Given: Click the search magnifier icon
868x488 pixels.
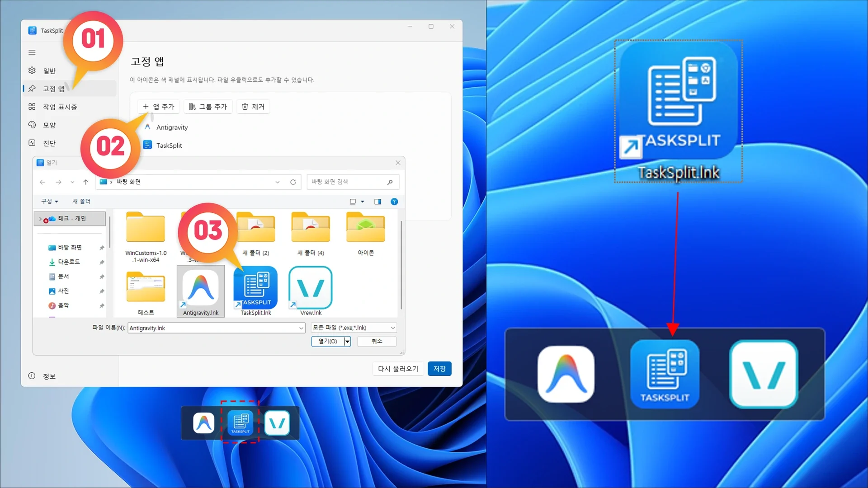Looking at the screenshot, I should [x=390, y=182].
